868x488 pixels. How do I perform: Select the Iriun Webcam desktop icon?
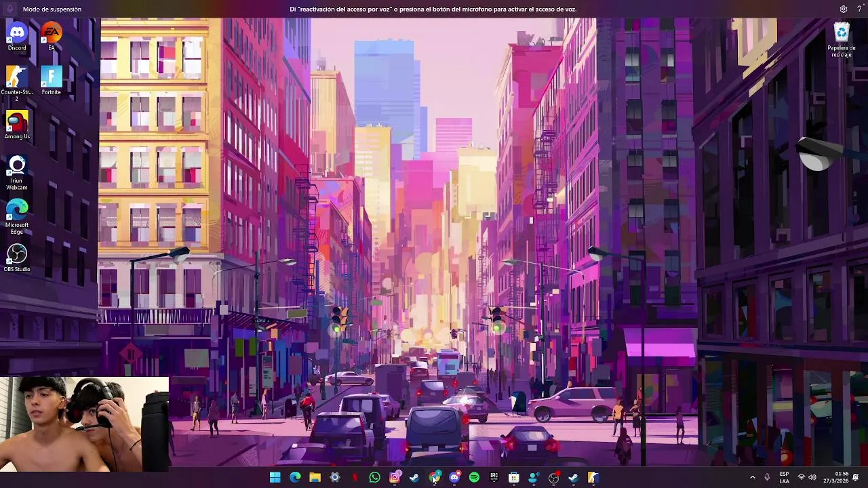(x=17, y=173)
